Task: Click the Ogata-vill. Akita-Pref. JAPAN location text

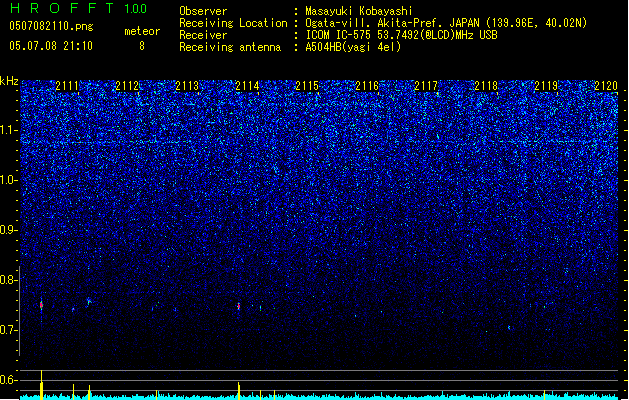Action: (446, 23)
